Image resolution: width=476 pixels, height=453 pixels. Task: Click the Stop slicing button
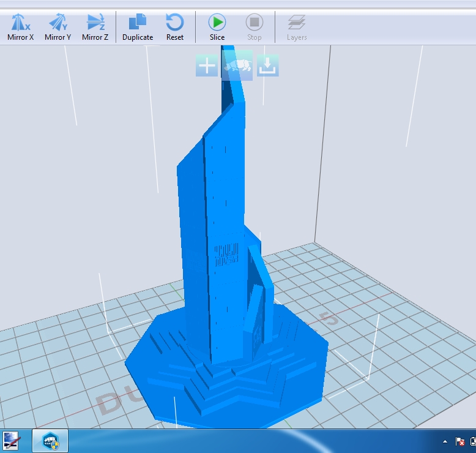255,28
